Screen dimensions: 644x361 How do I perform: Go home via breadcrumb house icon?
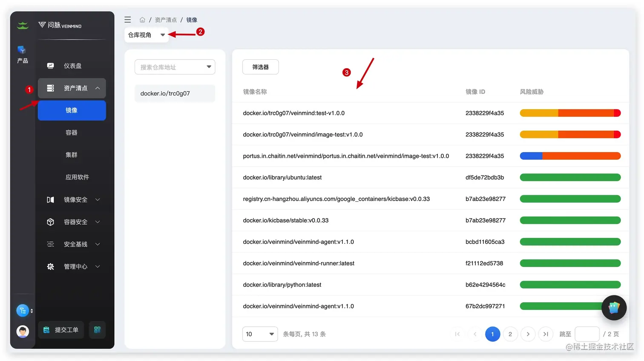(142, 20)
